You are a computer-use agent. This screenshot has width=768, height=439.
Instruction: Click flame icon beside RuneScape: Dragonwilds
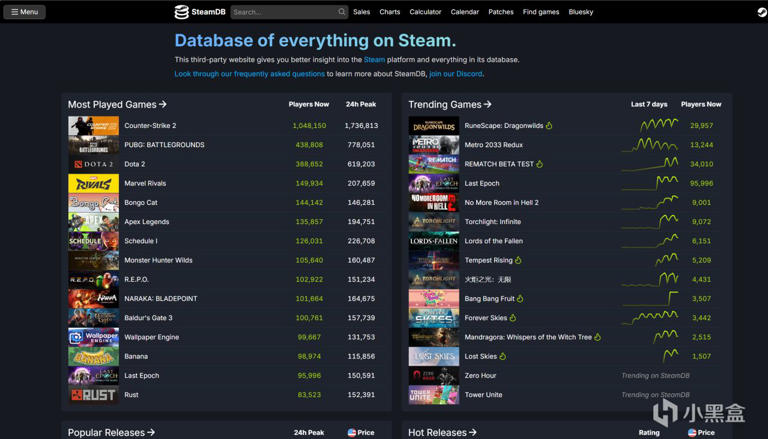pos(549,125)
